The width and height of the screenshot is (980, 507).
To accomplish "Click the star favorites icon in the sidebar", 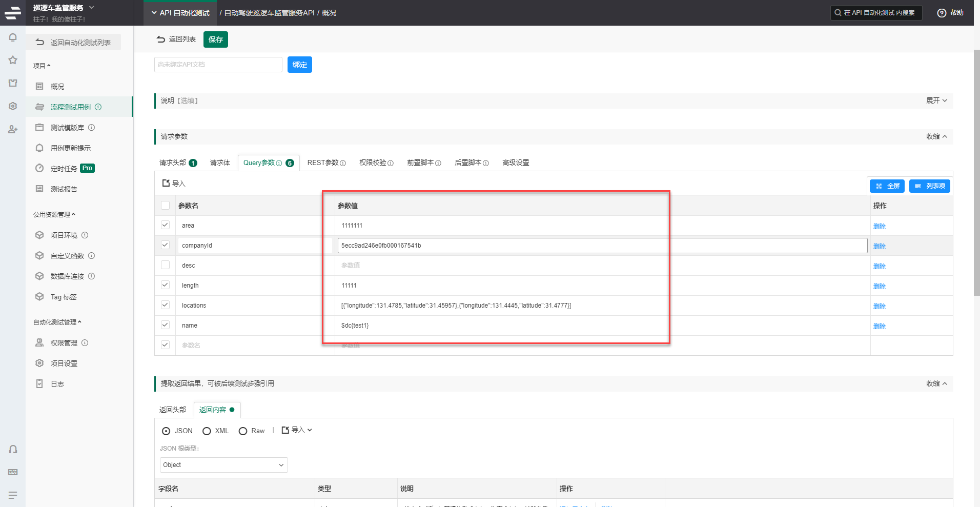I will (12, 60).
